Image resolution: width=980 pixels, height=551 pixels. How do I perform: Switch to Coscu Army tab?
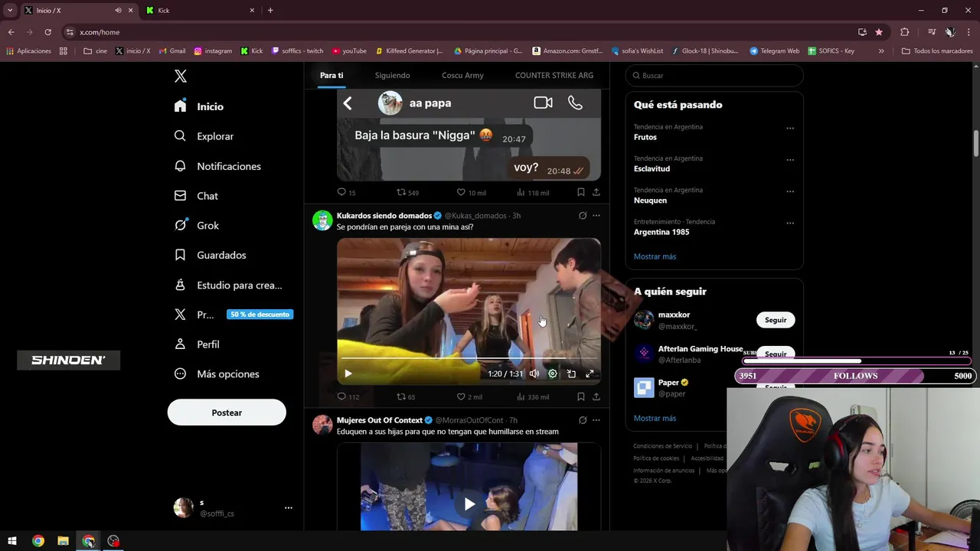coord(462,75)
